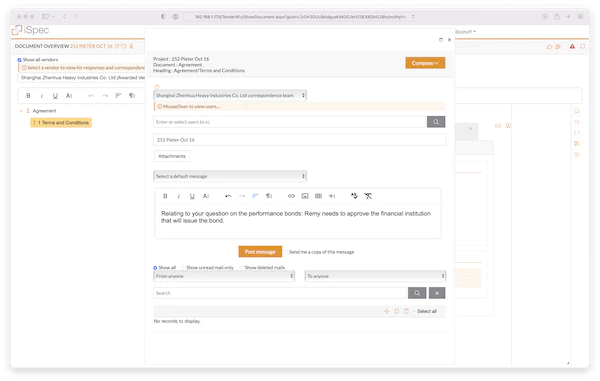The height and width of the screenshot is (381, 600).
Task: Open a new browser tab with plus
Action: click(x=569, y=16)
